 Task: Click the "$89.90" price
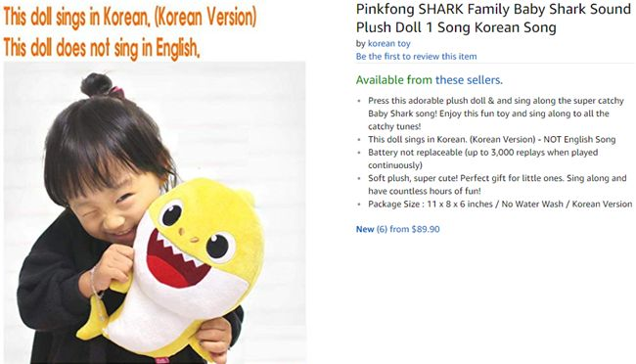426,229
